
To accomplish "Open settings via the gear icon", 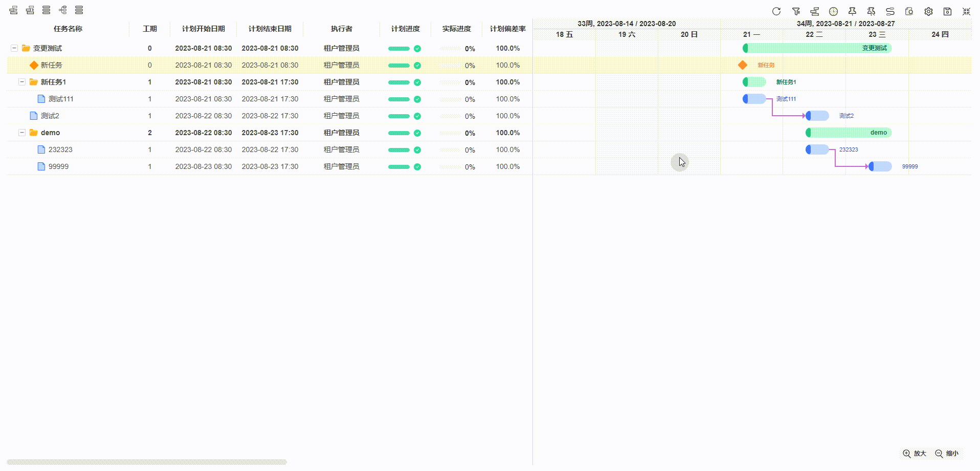I will click(x=928, y=11).
